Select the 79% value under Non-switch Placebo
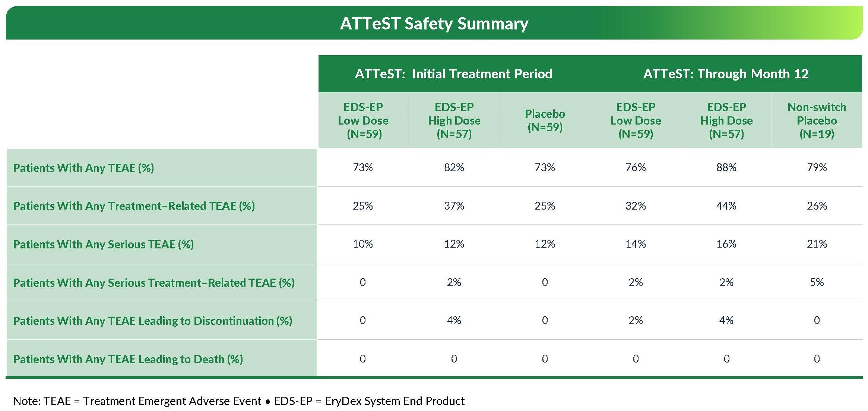This screenshot has height=411, width=868. pos(817,167)
